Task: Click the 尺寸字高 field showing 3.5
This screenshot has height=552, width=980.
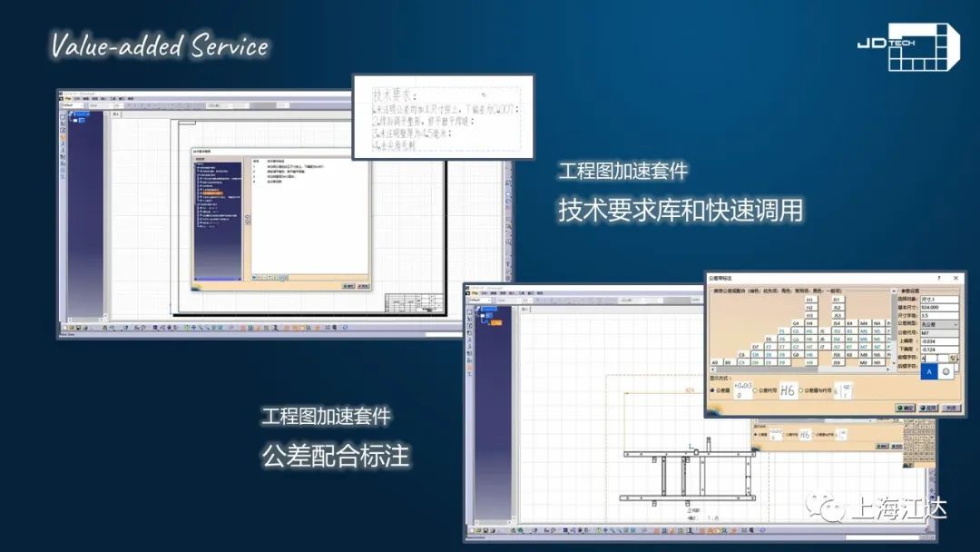Action: point(939,316)
